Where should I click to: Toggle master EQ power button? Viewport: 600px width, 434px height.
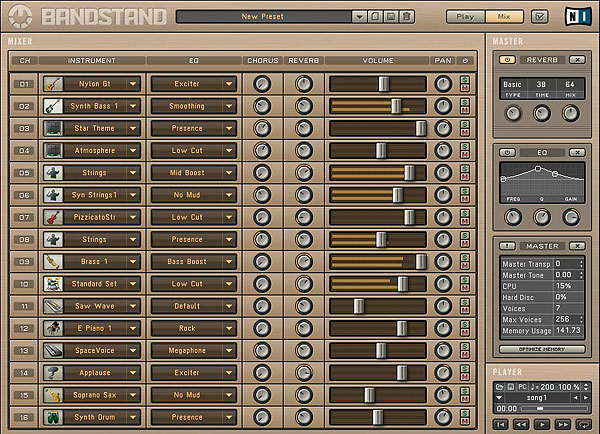507,152
